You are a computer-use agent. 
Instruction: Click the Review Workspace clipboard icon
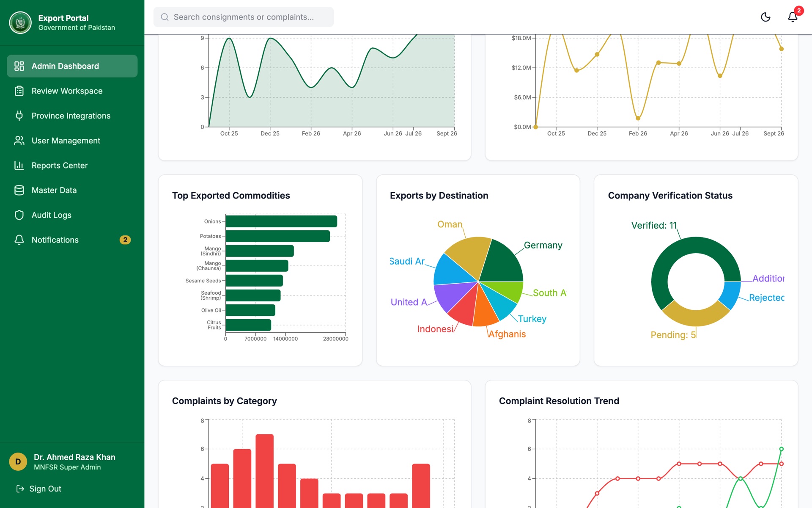pyautogui.click(x=19, y=91)
